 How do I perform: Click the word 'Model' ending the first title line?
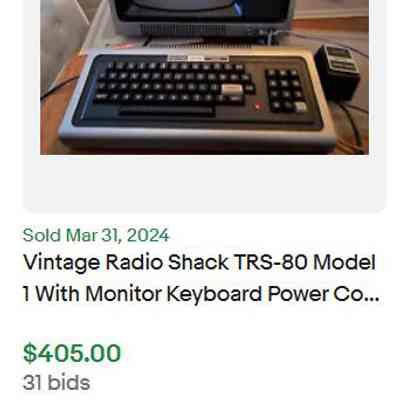pyautogui.click(x=345, y=263)
